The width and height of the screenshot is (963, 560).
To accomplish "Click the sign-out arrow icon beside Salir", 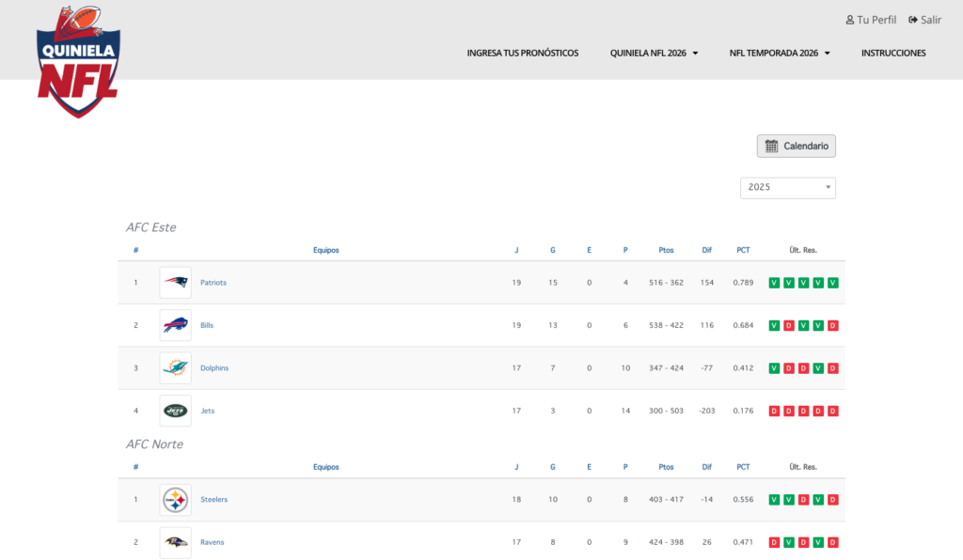I will (x=913, y=20).
